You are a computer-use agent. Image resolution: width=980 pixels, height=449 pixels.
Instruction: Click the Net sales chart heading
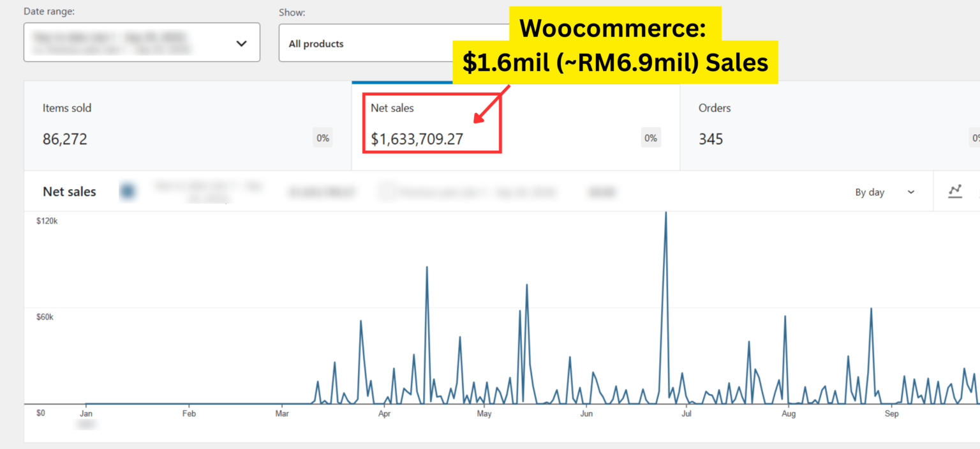(x=70, y=192)
